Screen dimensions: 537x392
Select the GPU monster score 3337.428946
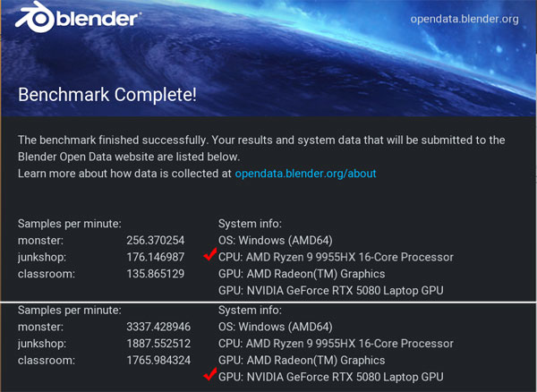pyautogui.click(x=158, y=327)
